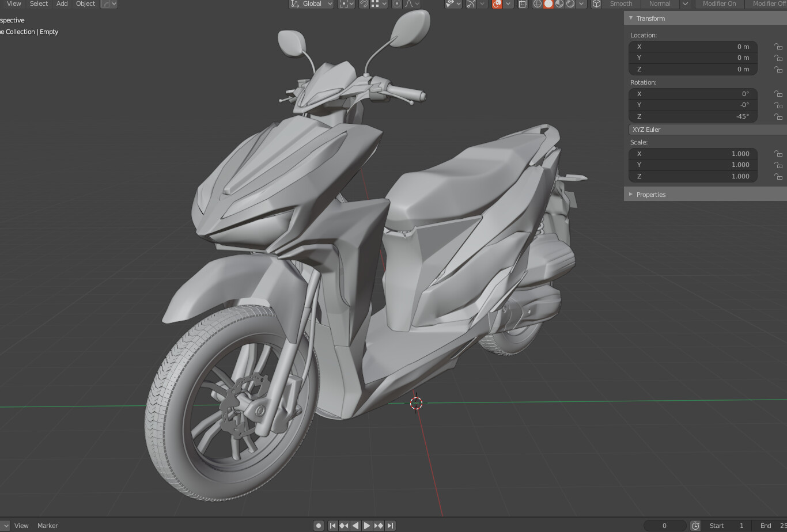Lock the Location Z axis

pos(778,69)
